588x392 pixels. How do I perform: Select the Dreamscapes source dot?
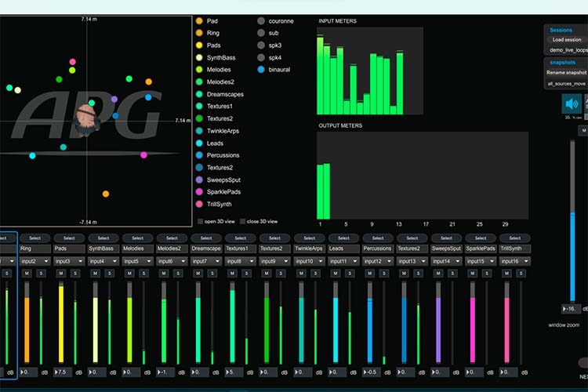199,94
